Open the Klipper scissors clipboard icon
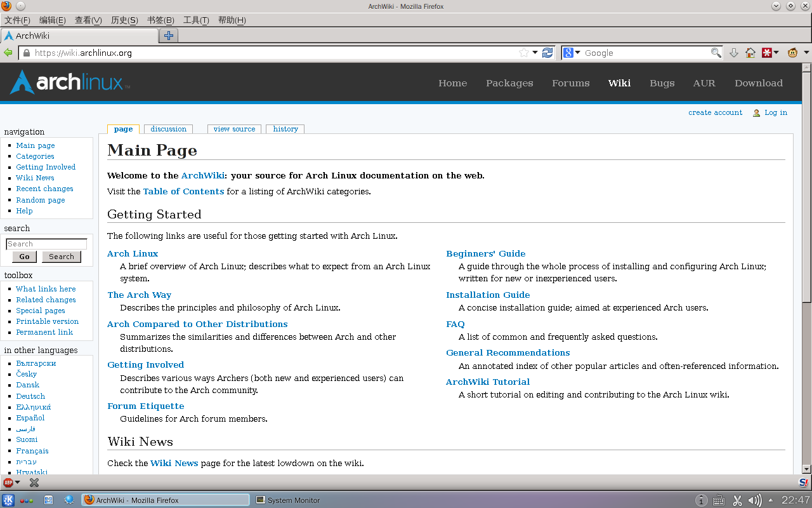Viewport: 812px width, 508px height. [x=737, y=500]
